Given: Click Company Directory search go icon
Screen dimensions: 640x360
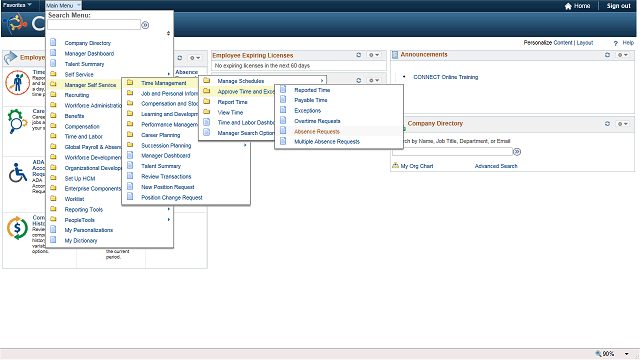Looking at the screenshot, I should tap(517, 152).
